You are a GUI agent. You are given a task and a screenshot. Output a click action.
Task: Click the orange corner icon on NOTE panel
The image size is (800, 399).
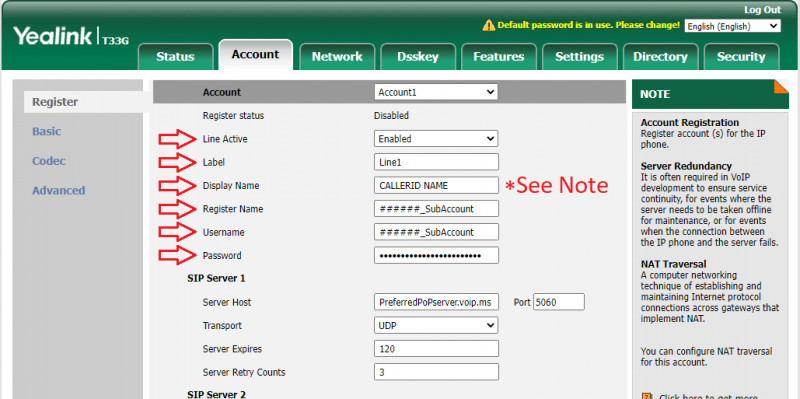781,86
